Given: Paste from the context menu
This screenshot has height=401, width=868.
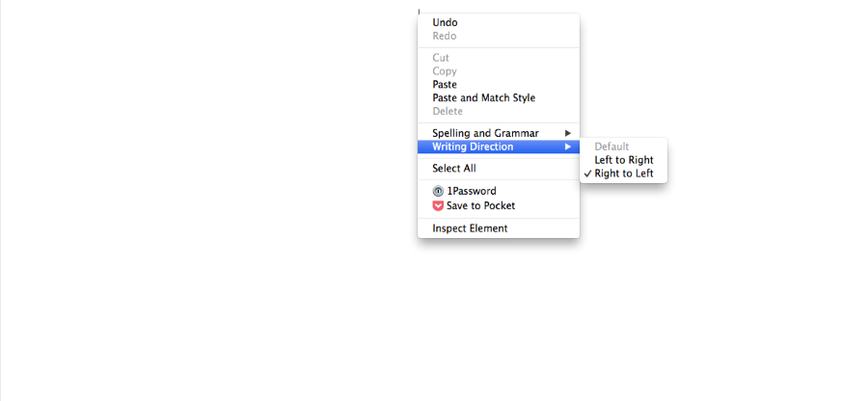Looking at the screenshot, I should click(445, 85).
